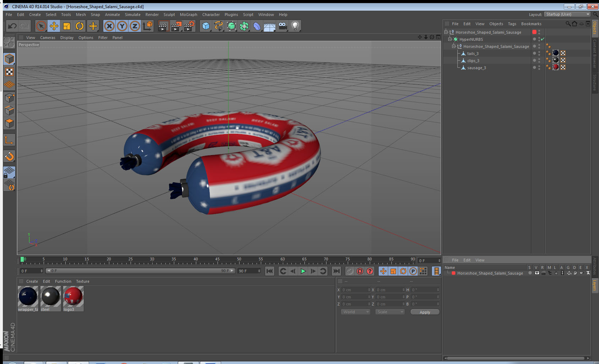Image resolution: width=599 pixels, height=364 pixels.
Task: Open MoGraph menu
Action: [x=188, y=15]
